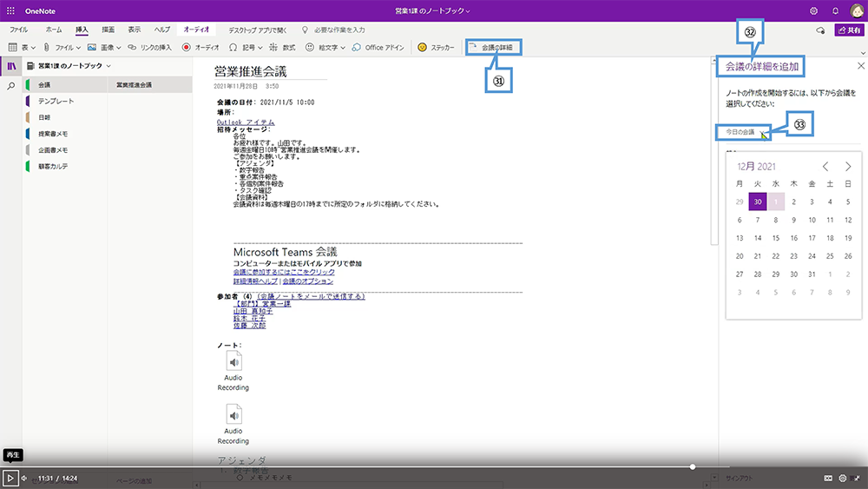Open the 今日の会議 date dropdown
This screenshot has width=868, height=489.
tap(744, 132)
